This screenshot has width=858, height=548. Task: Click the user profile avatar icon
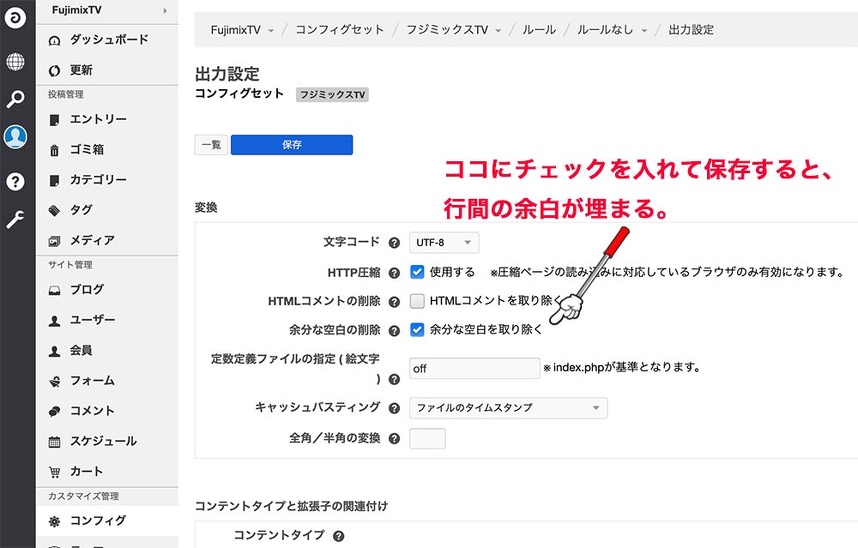point(16,137)
